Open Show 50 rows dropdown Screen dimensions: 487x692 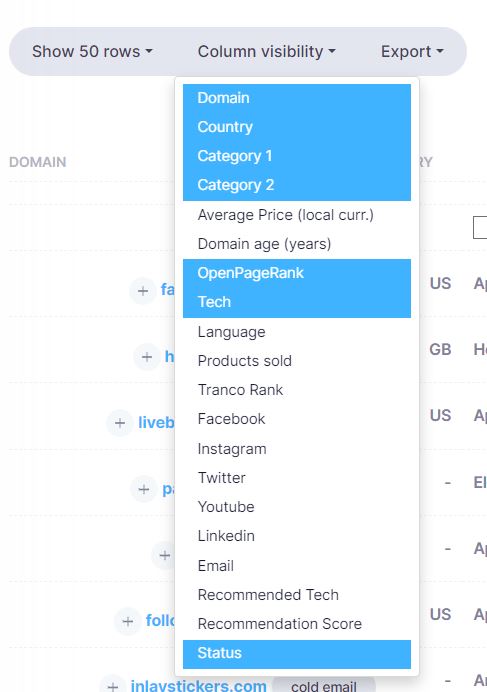click(92, 52)
